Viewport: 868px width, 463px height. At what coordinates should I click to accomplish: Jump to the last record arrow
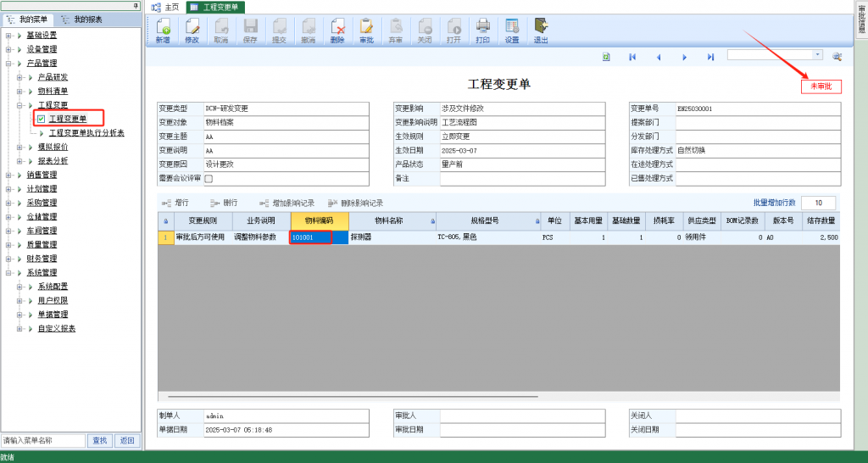coord(711,57)
